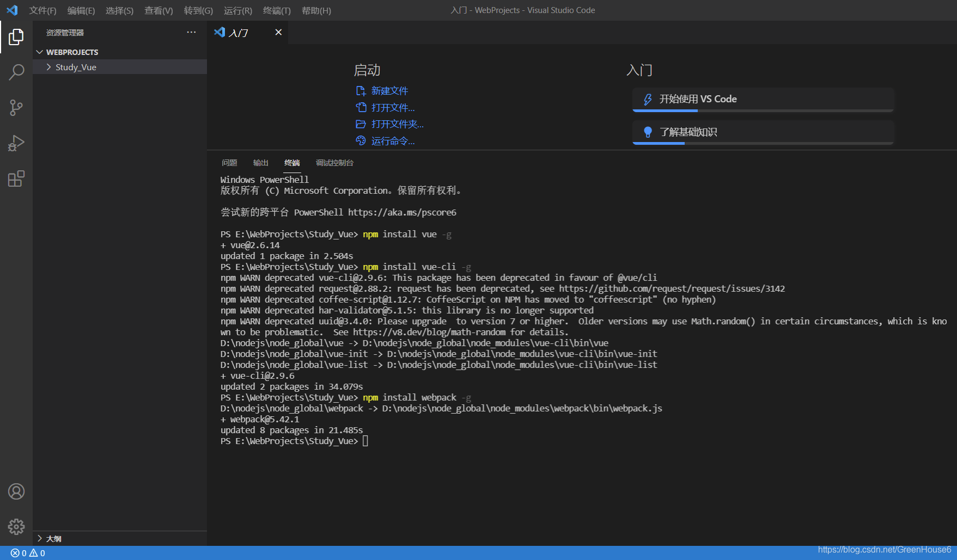Image resolution: width=957 pixels, height=560 pixels.
Task: Open the Search view in the activity bar
Action: [16, 72]
